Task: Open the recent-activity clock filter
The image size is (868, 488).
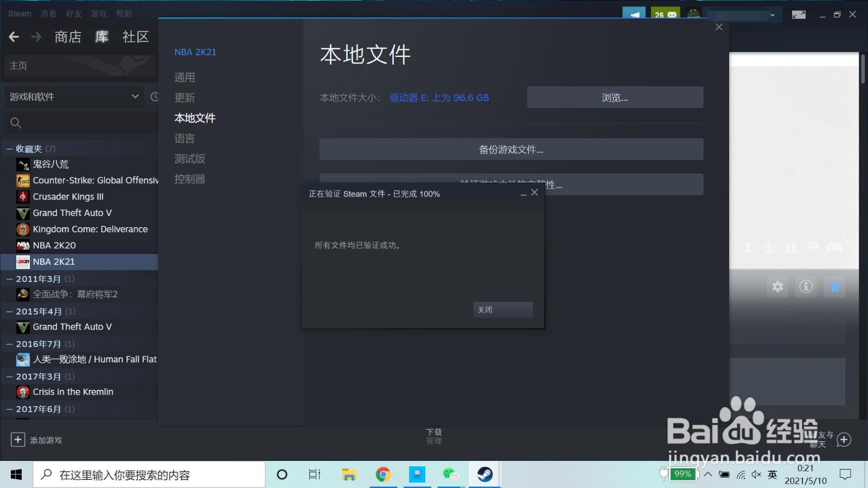Action: (x=155, y=97)
